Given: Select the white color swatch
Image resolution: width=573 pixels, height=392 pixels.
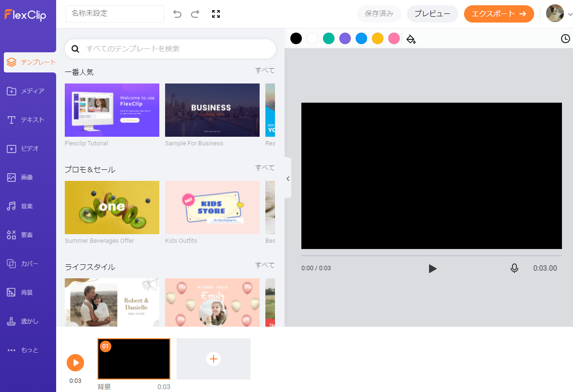Looking at the screenshot, I should coord(312,38).
